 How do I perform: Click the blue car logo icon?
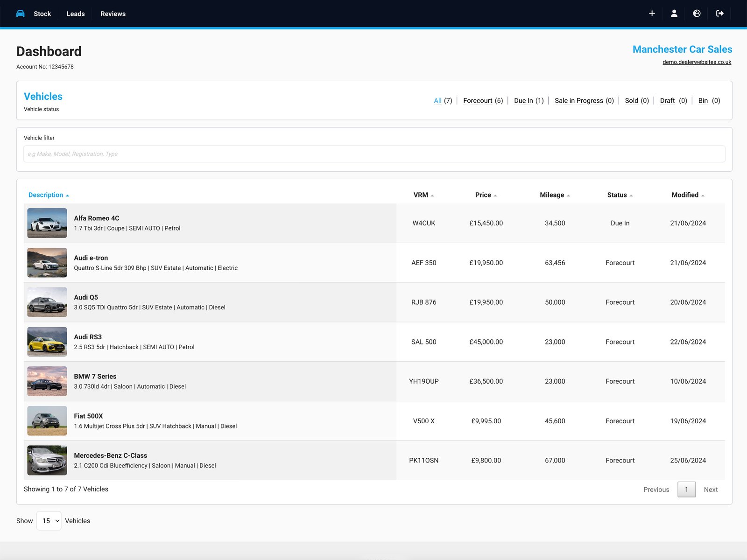20,14
